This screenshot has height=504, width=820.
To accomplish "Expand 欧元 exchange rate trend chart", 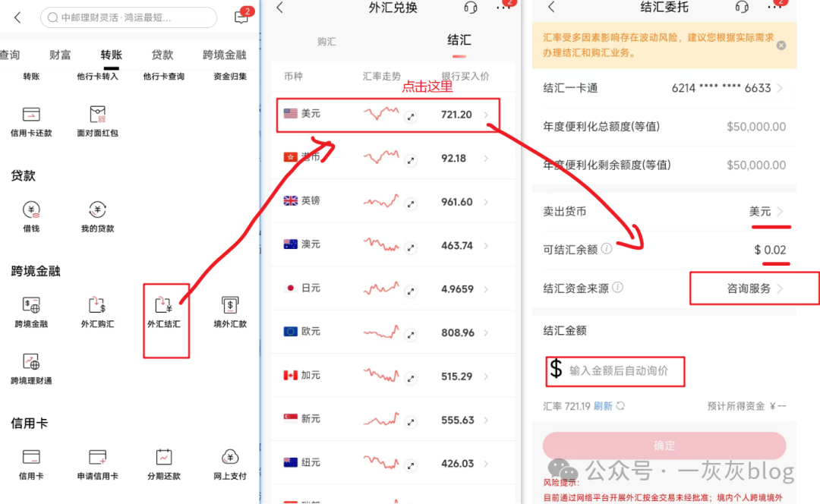I will [x=411, y=335].
